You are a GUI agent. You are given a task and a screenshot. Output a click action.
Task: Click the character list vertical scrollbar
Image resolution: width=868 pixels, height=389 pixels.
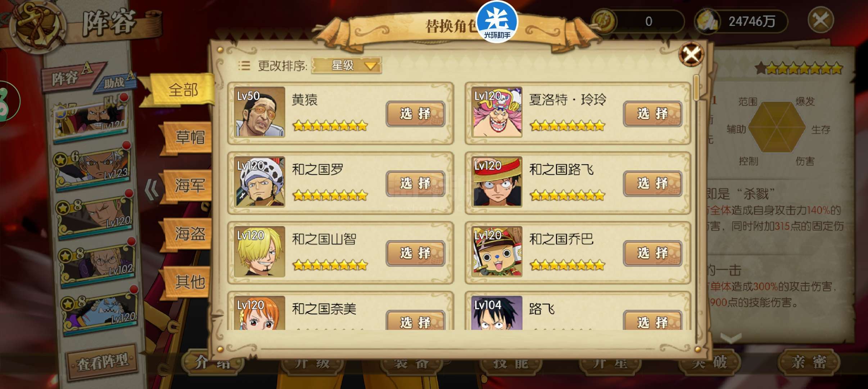[x=696, y=209]
